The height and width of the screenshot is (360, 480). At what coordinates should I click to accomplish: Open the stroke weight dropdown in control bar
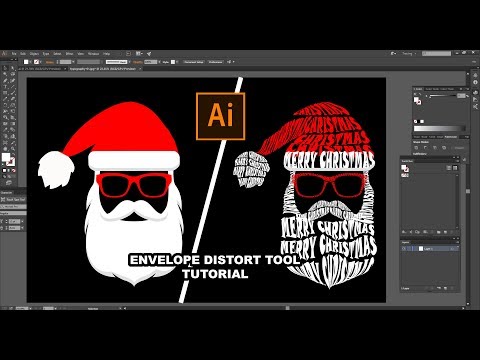click(x=73, y=62)
